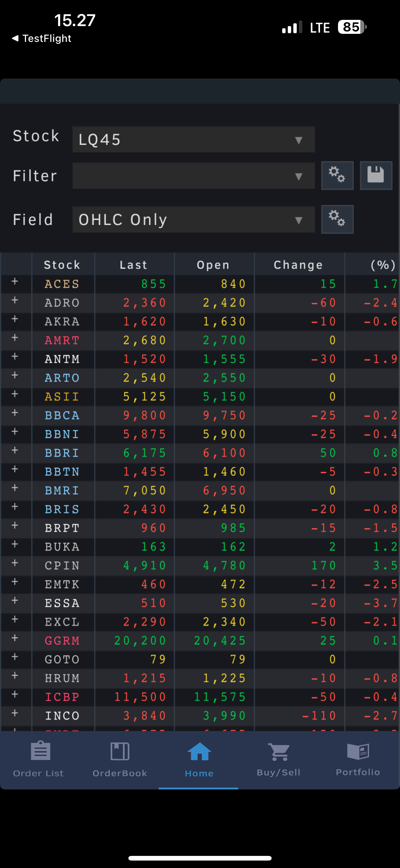This screenshot has height=868, width=400.
Task: Expand the BBCA row plus sign
Action: click(x=15, y=413)
